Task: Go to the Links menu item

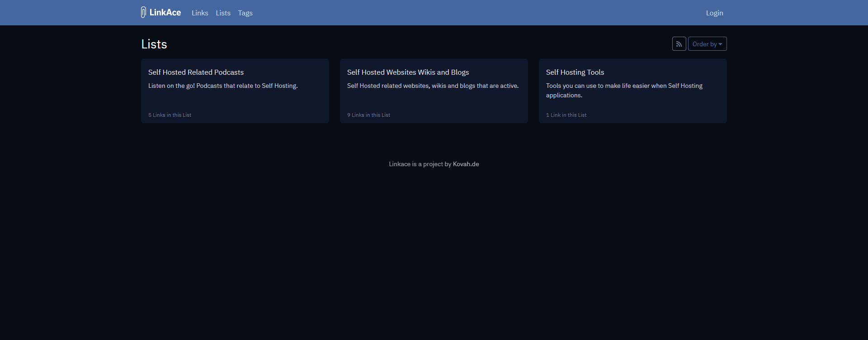Action: tap(200, 13)
